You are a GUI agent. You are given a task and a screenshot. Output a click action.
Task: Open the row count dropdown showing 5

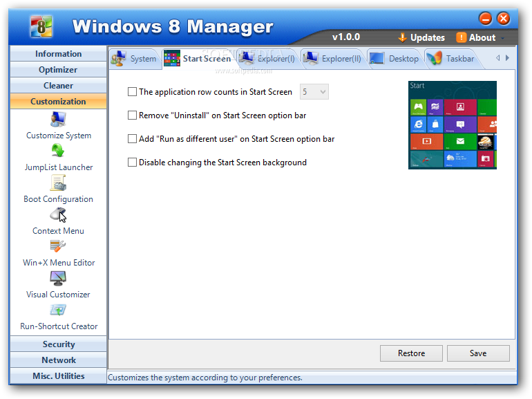tap(314, 92)
